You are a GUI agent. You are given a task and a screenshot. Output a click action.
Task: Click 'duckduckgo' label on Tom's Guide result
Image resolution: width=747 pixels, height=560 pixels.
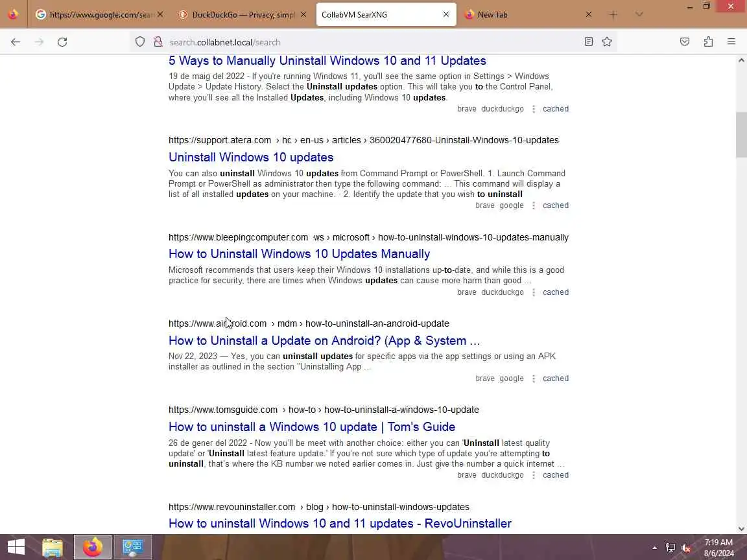(x=502, y=475)
